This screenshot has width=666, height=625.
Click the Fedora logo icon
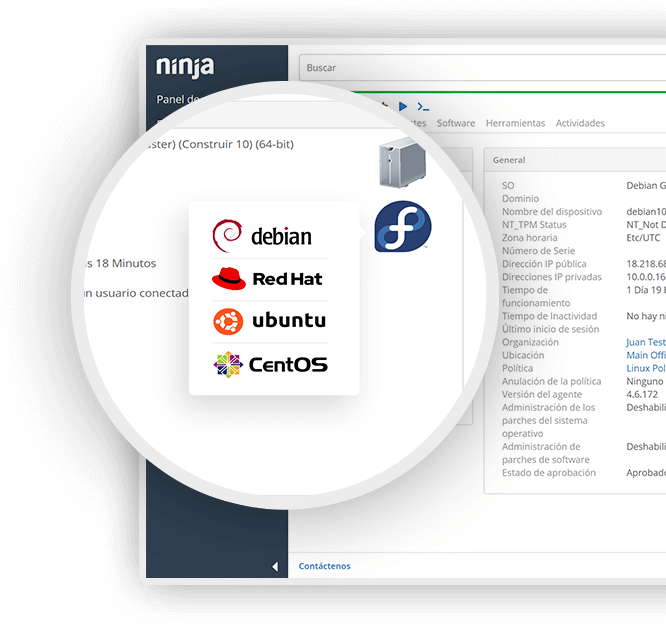pos(403,226)
